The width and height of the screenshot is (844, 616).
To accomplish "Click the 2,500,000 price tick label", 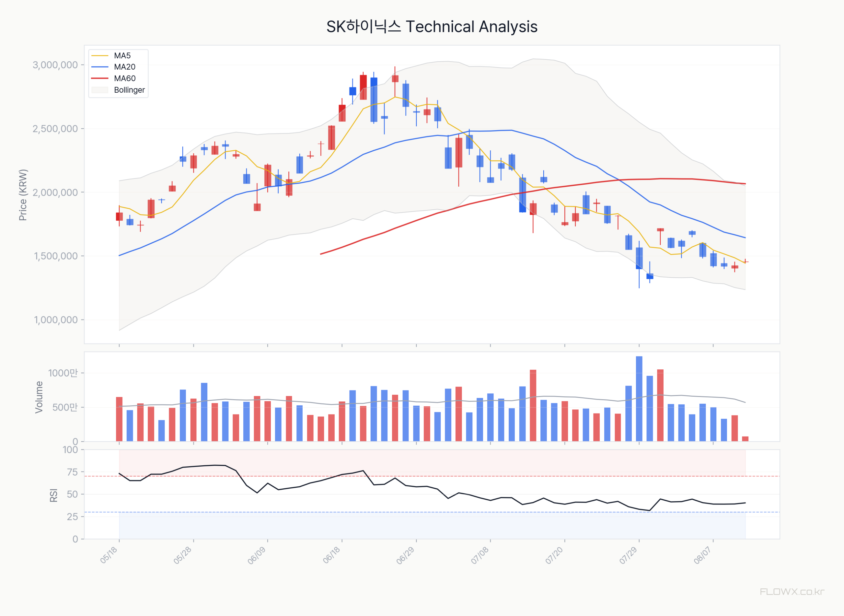I will click(x=55, y=129).
